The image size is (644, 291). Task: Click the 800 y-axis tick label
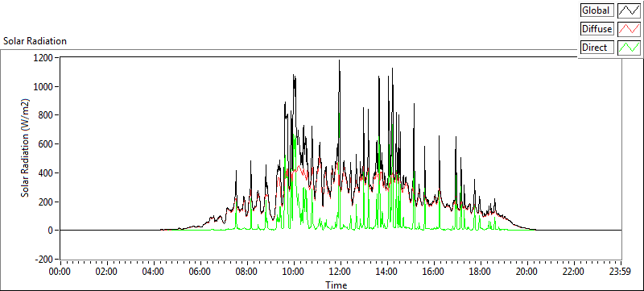46,115
